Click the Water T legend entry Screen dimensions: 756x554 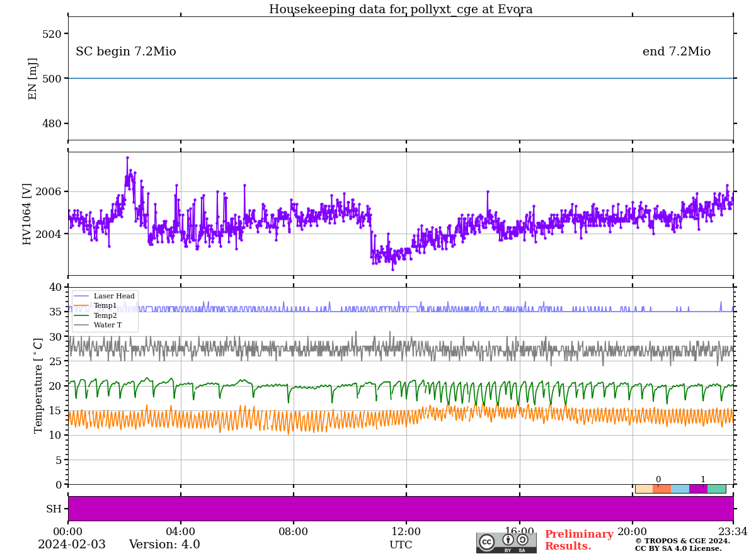(x=98, y=325)
